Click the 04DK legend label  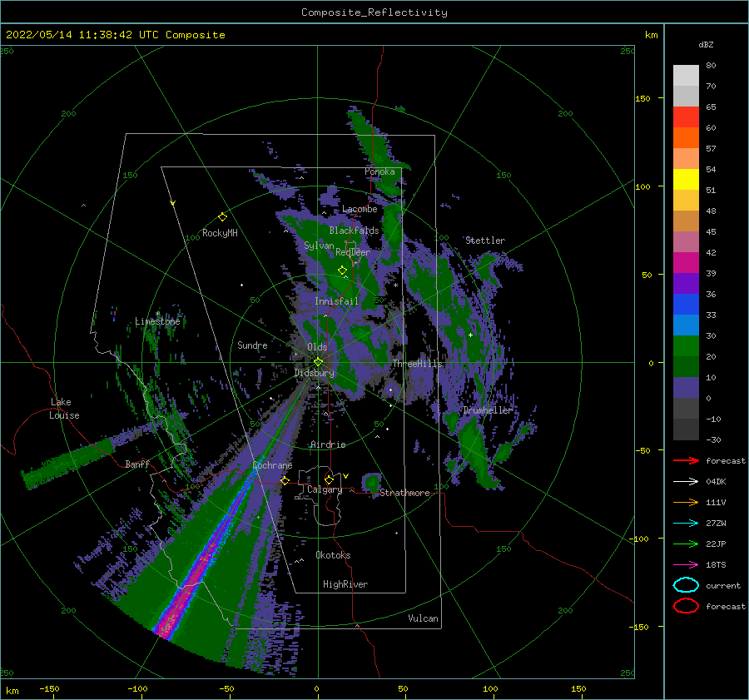point(716,481)
